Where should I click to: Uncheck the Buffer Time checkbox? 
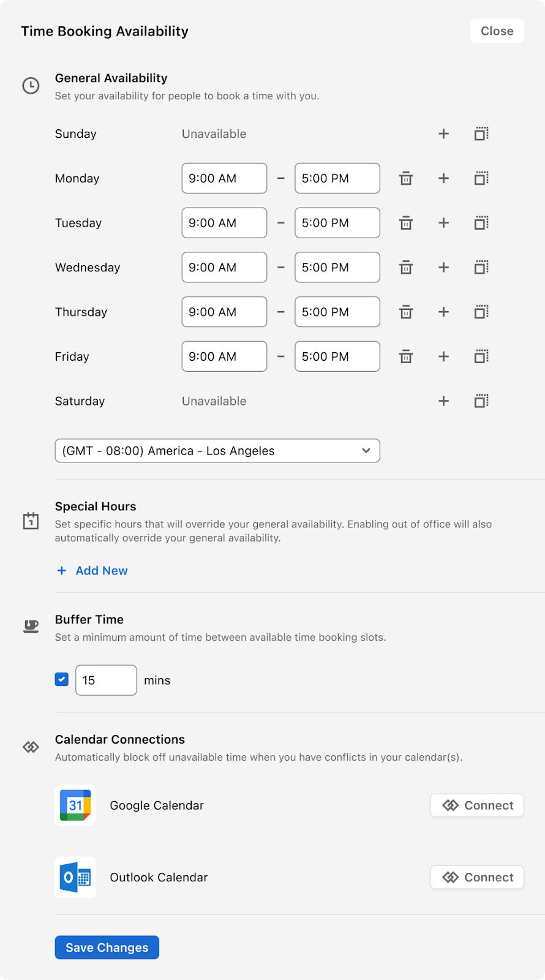click(62, 679)
